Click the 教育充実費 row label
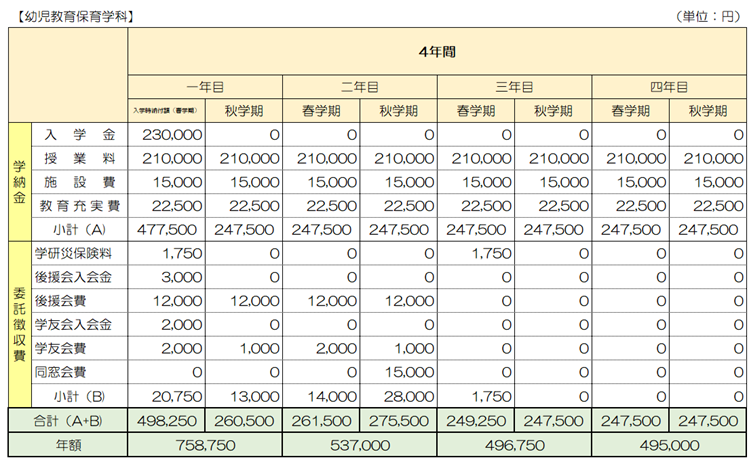Screen dimensions: 749x460 80,206
